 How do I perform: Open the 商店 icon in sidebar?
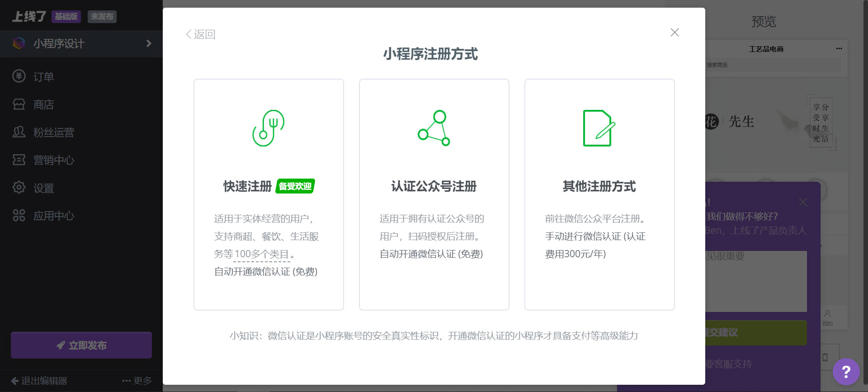(19, 104)
